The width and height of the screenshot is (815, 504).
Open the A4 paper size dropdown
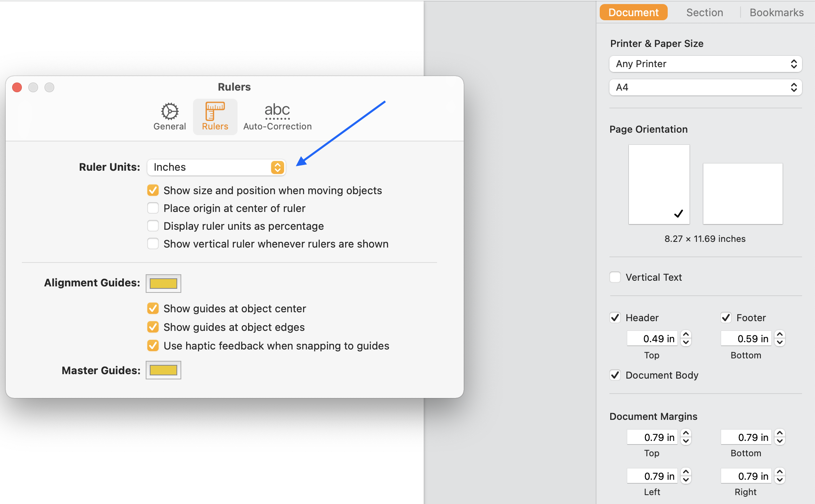705,87
